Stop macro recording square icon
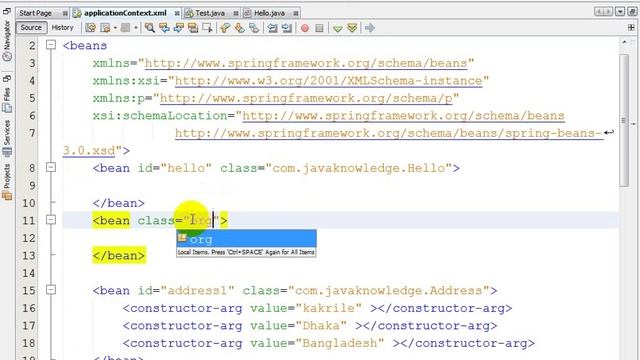This screenshot has height=360, width=640. (319, 28)
